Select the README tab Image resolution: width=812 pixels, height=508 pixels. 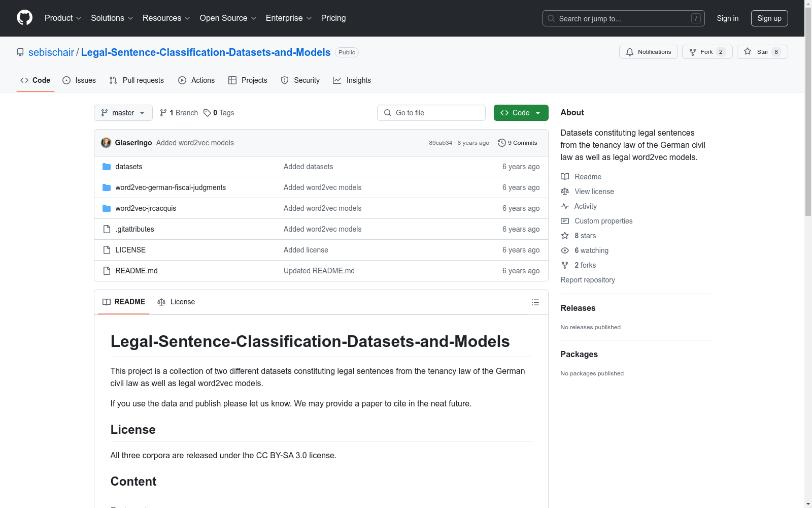click(124, 302)
